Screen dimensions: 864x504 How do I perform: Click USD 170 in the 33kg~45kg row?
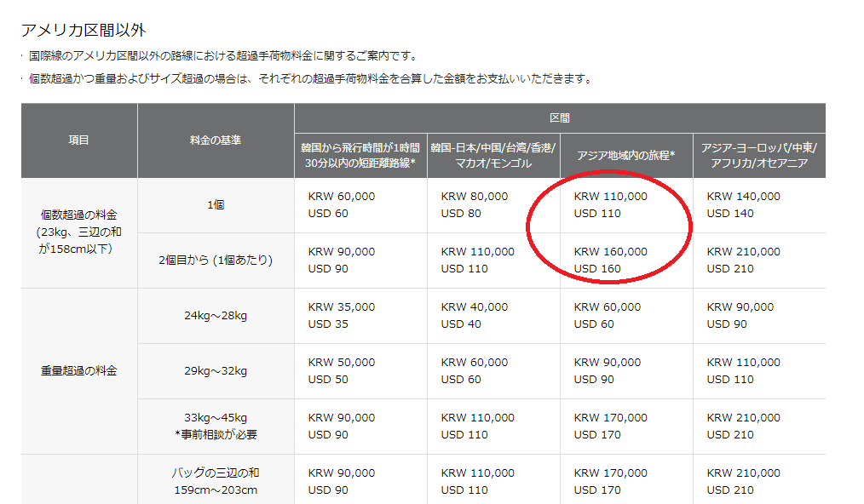[596, 435]
